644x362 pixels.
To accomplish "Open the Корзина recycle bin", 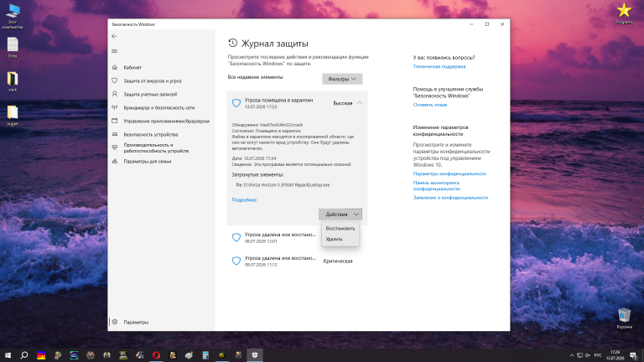I will (x=624, y=318).
